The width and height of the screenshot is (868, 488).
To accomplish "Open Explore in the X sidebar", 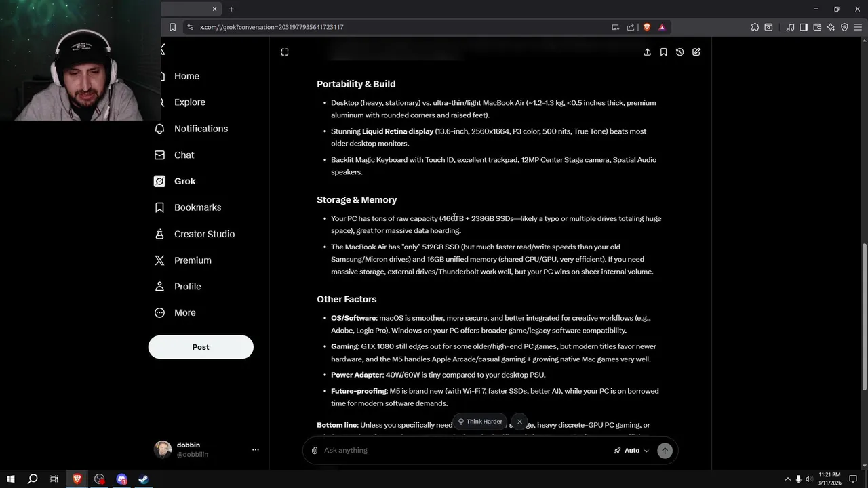I will point(189,102).
